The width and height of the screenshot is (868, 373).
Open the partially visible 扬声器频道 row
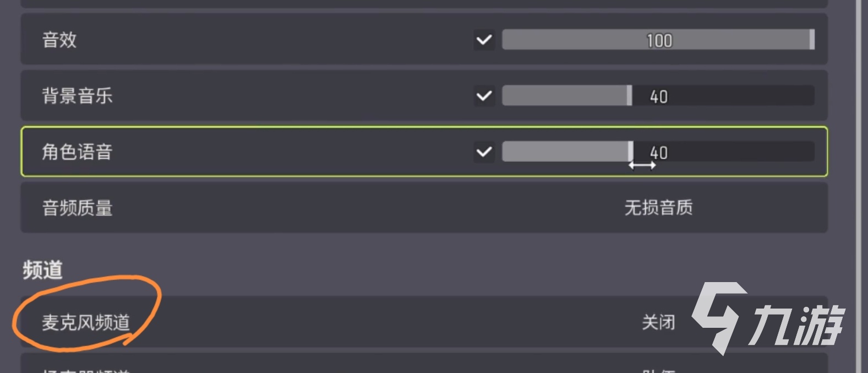click(x=424, y=364)
